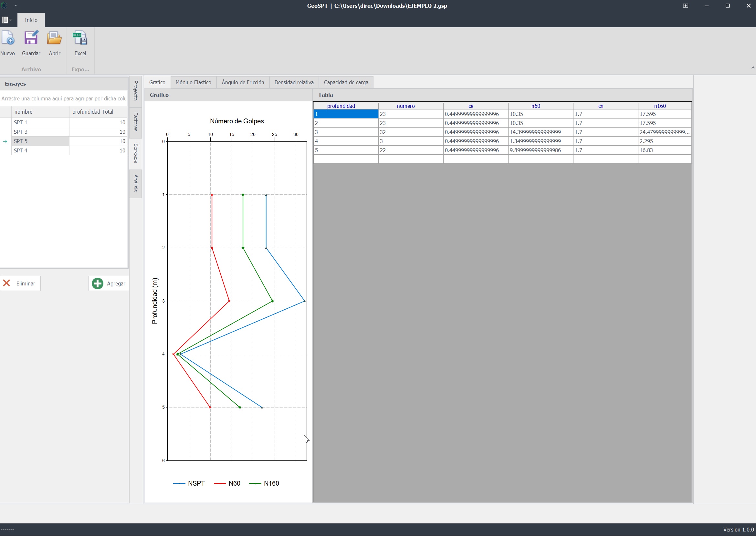Toggle N160 series in chart legend
756x536 pixels.
[x=271, y=483]
